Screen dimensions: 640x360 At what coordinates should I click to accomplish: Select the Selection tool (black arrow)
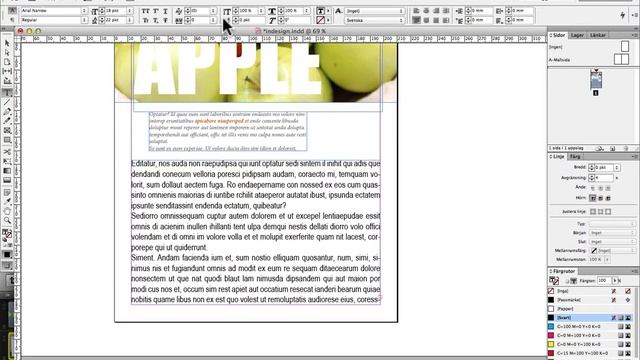(7, 43)
